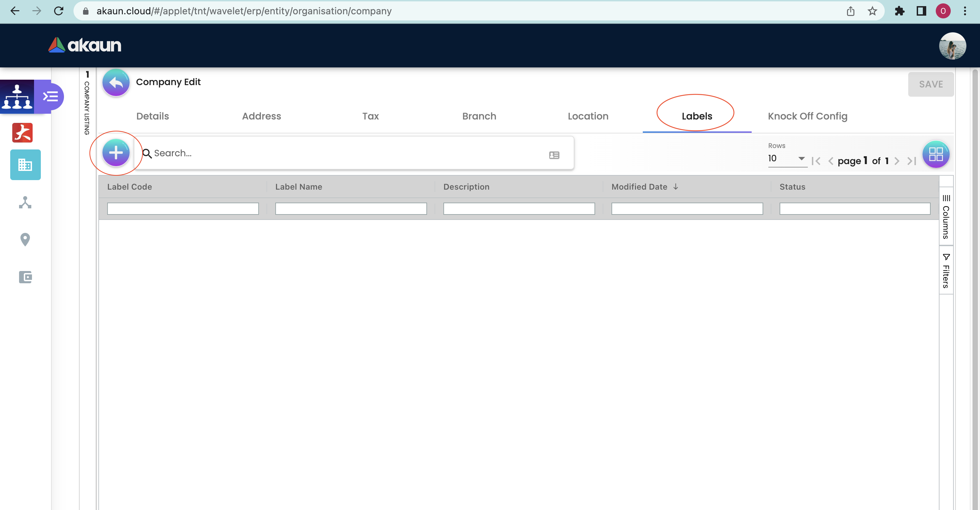Click the location pin sidebar icon
The image size is (980, 510).
(25, 239)
